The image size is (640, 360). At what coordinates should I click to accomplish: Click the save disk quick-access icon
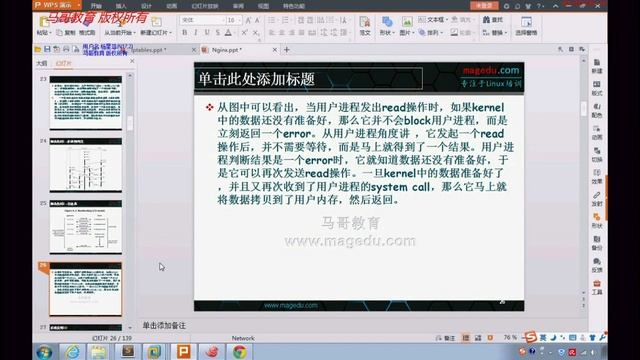(47, 49)
